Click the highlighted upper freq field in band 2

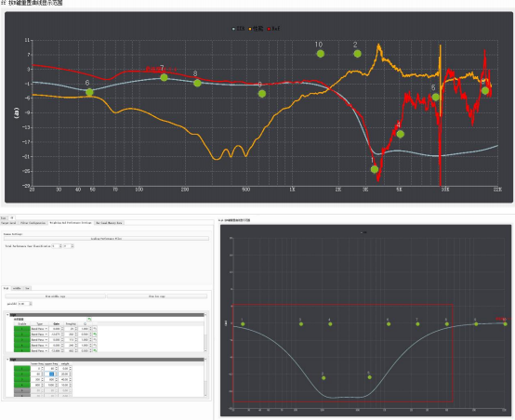pyautogui.click(x=51, y=374)
